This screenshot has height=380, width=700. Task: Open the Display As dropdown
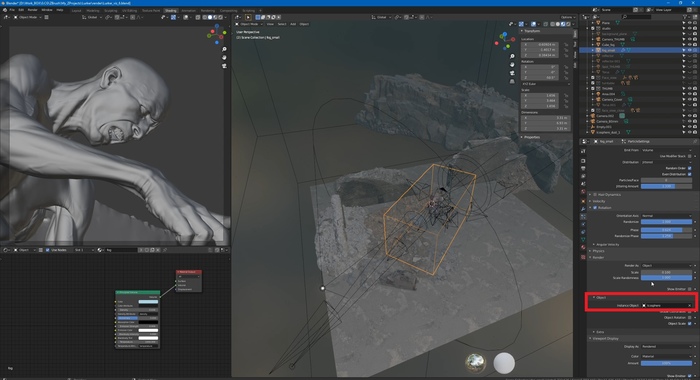tap(667, 347)
